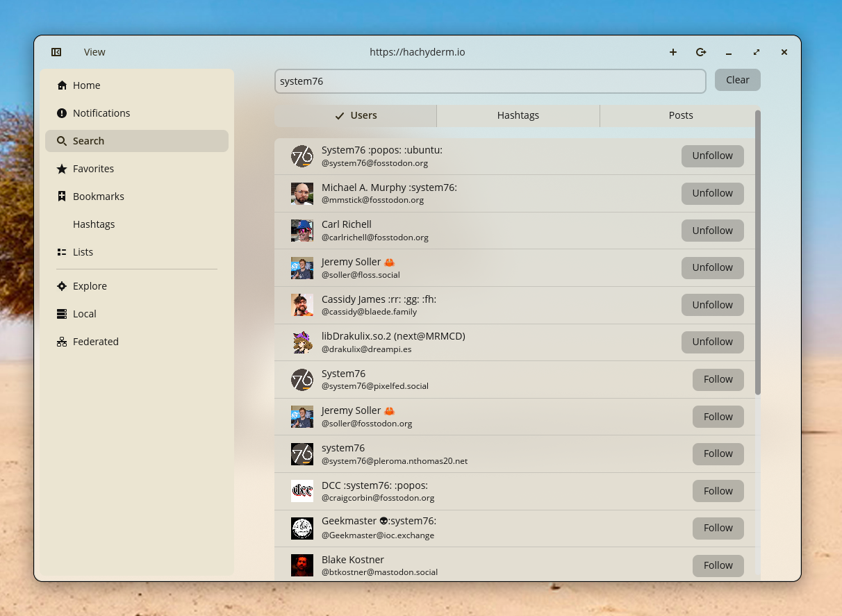Unfollow libDrakulix.so.2

[713, 342]
